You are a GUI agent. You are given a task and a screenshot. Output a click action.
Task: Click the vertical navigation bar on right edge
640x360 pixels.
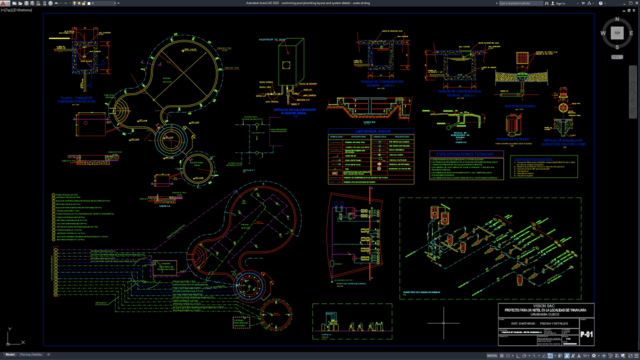(x=633, y=92)
